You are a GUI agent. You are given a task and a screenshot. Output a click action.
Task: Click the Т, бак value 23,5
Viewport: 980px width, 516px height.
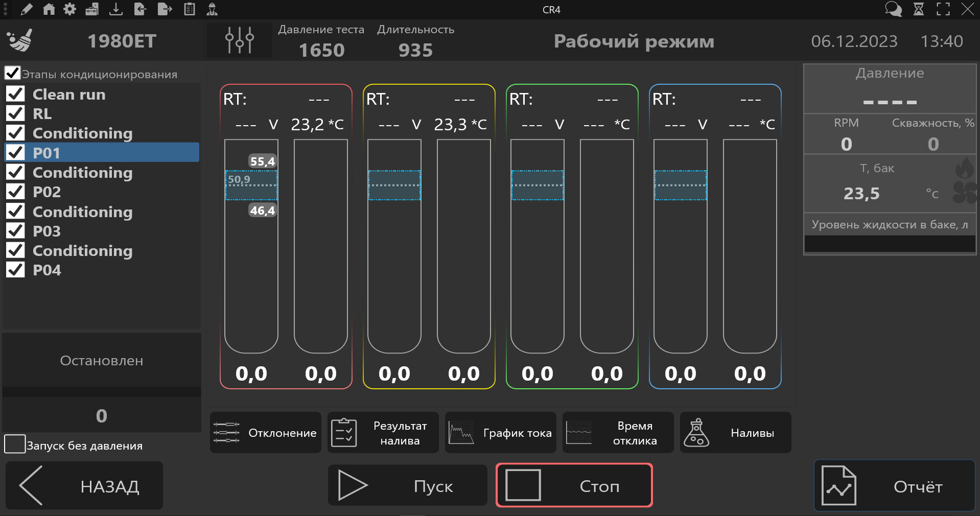tap(861, 193)
